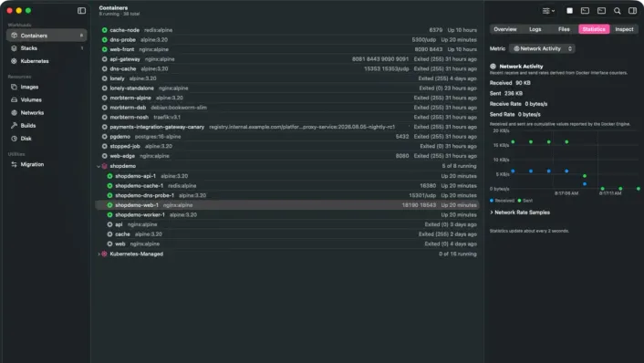Click port 8080 on the web-edge row
The image size is (644, 363).
point(402,156)
